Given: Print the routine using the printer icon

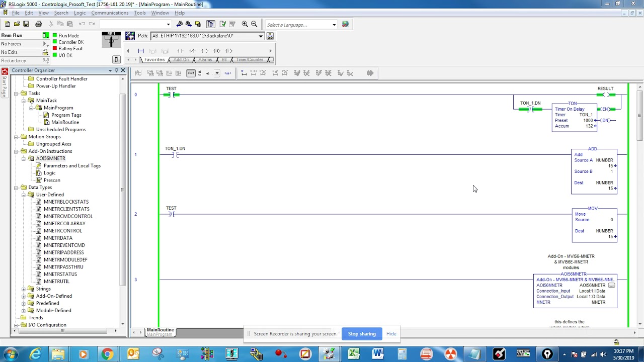Looking at the screenshot, I should click(38, 24).
